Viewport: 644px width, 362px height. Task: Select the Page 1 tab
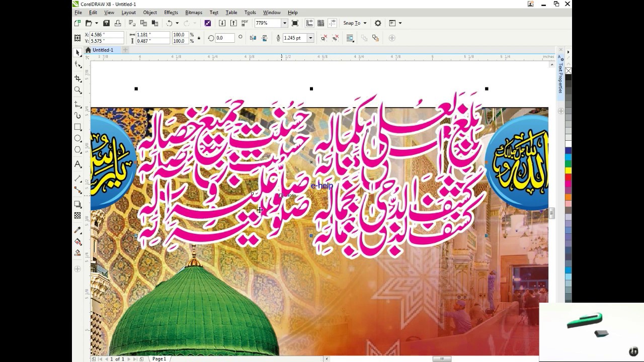coord(159,359)
